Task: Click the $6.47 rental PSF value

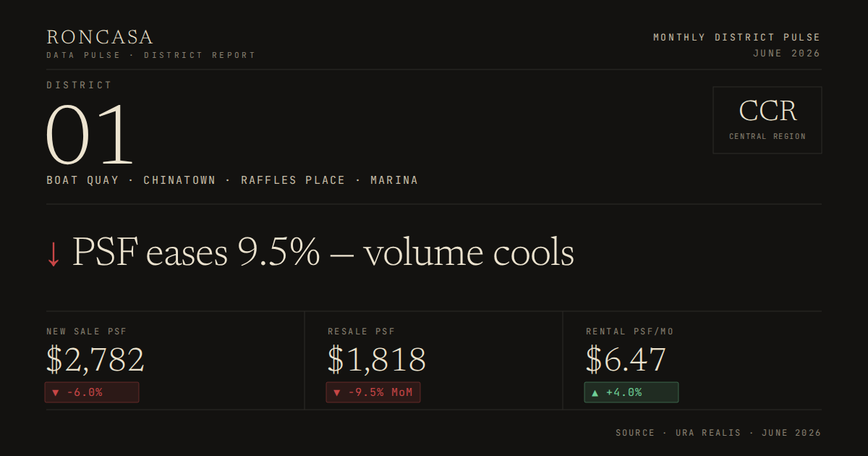Action: coord(626,360)
